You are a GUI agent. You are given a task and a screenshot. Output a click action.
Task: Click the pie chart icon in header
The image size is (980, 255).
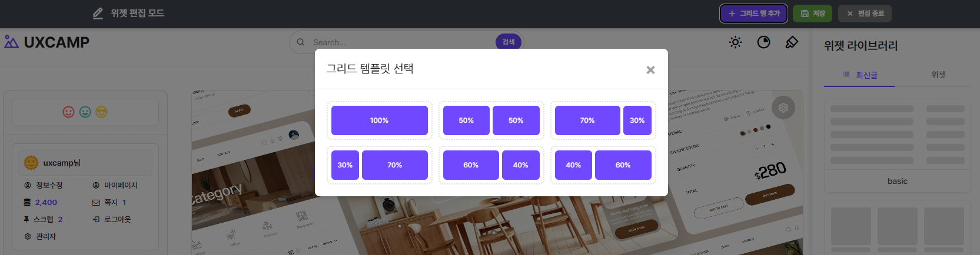[x=763, y=42]
